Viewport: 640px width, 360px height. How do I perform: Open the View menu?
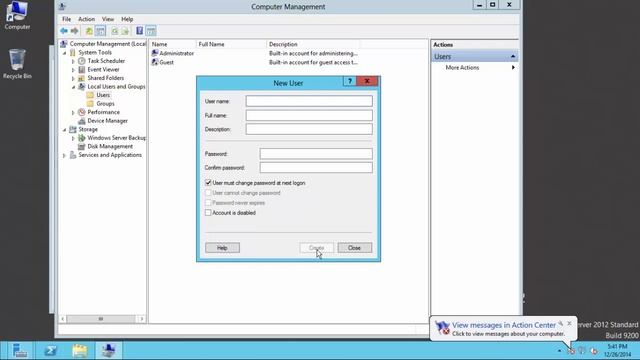(x=108, y=19)
